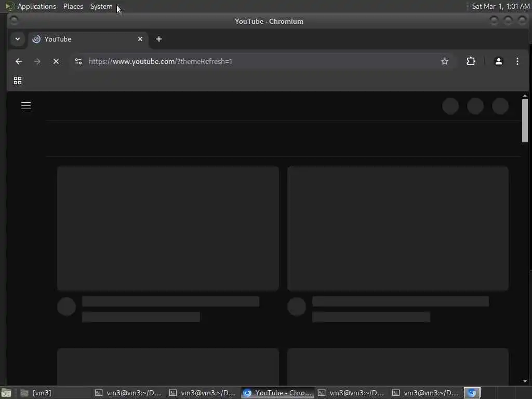
Task: Click the first loading video thumbnail placeholder
Action: coord(168,229)
